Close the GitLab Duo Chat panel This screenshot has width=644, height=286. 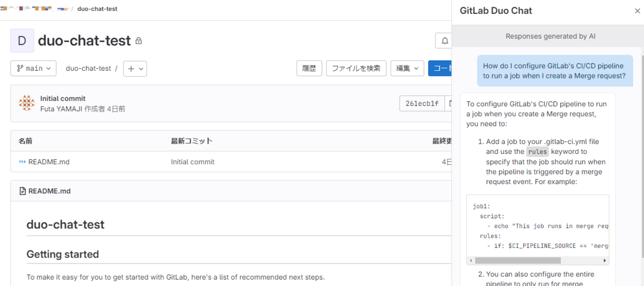tap(637, 11)
